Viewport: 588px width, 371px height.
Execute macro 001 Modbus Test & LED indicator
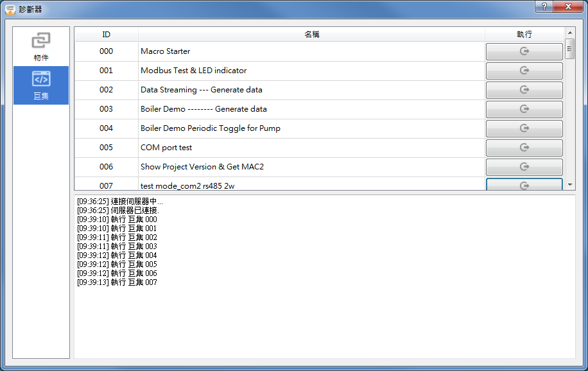click(x=524, y=71)
